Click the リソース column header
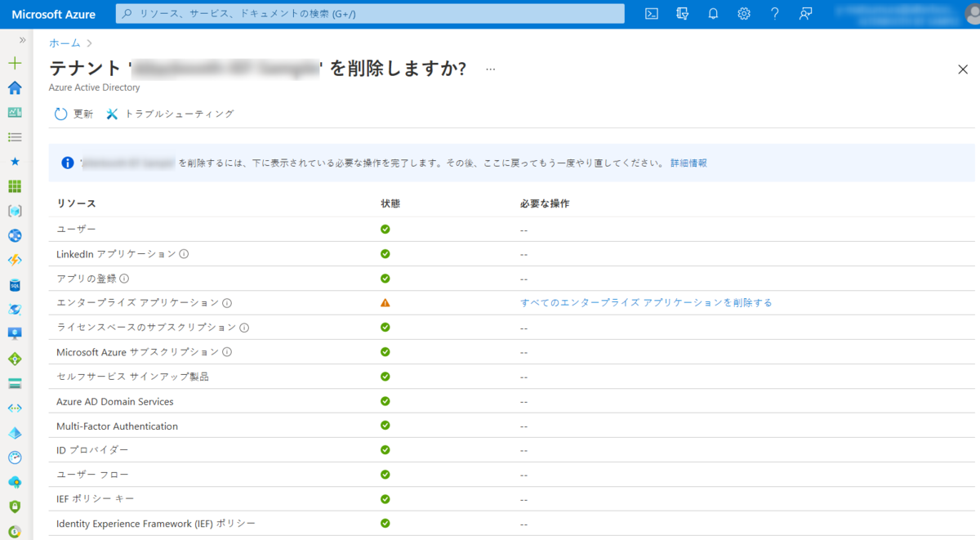Screen dimensions: 980x540 pyautogui.click(x=76, y=203)
